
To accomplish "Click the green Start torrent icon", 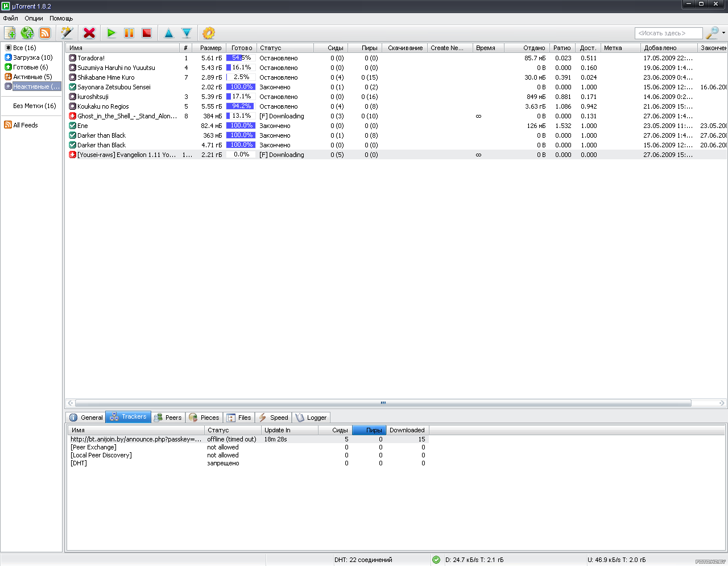I will click(111, 33).
